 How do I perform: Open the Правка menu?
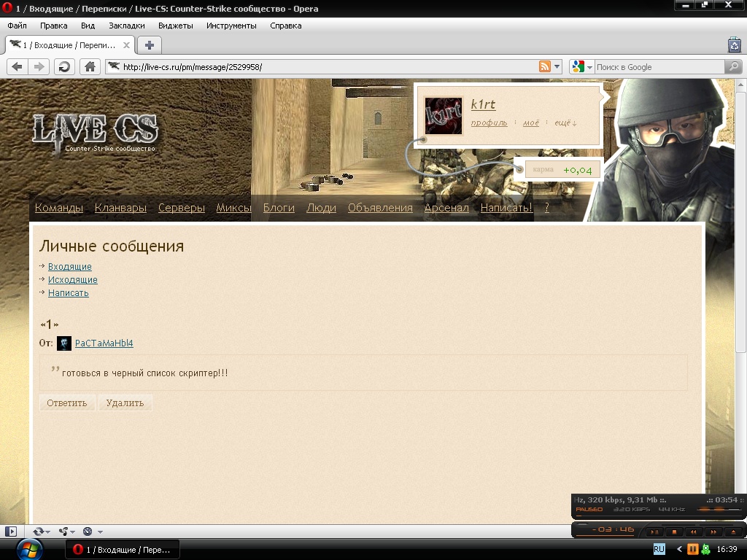click(x=54, y=26)
